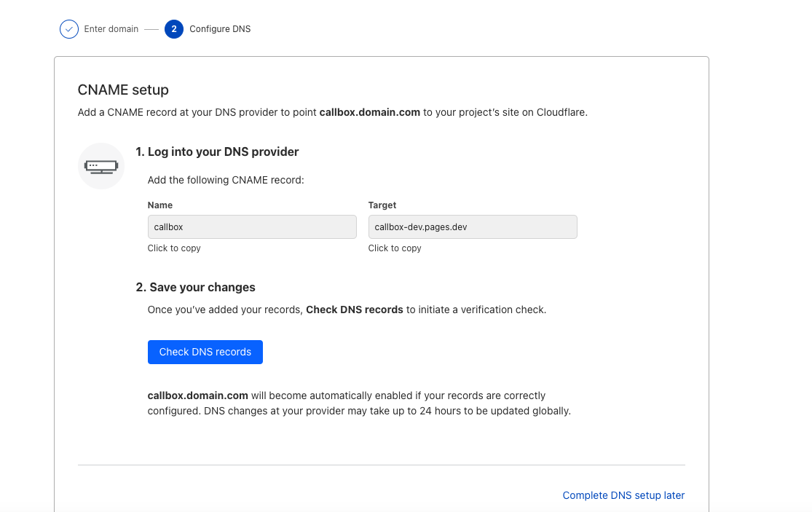812x512 pixels.
Task: Click the 'Add the following CNAME record' text
Action: (x=226, y=180)
